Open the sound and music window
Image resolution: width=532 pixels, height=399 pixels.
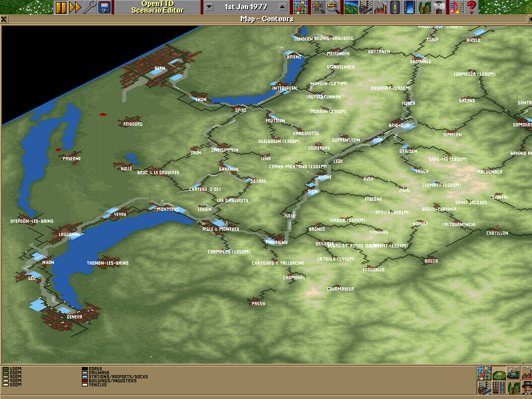coord(456,7)
